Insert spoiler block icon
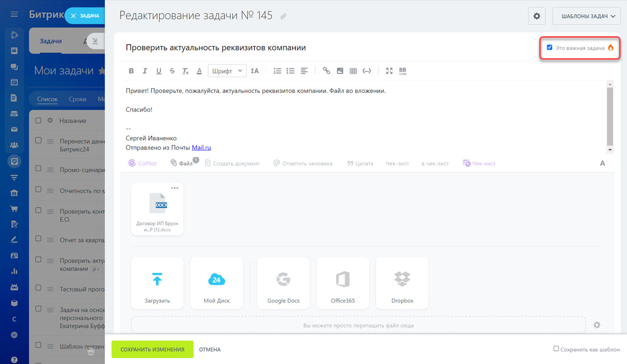 tap(367, 71)
